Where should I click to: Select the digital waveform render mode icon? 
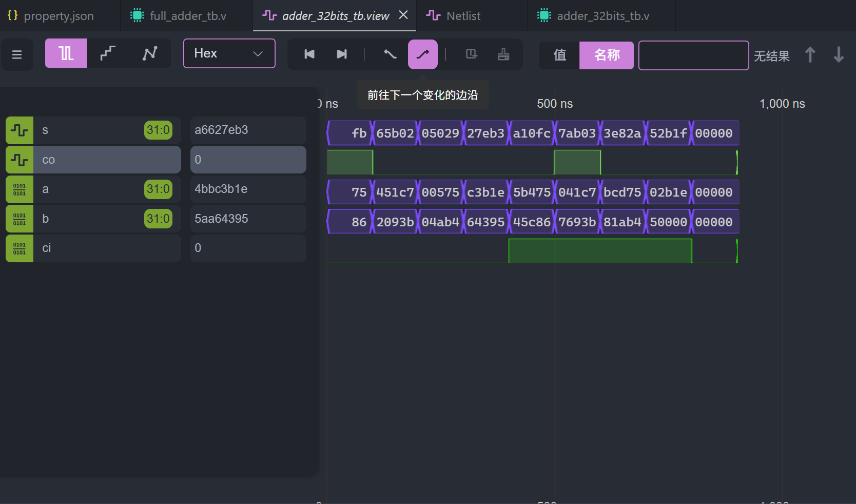point(66,53)
